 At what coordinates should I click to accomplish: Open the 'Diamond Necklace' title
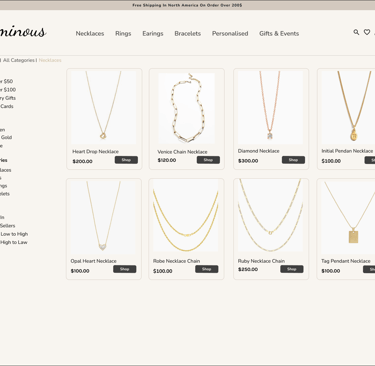[x=259, y=151]
